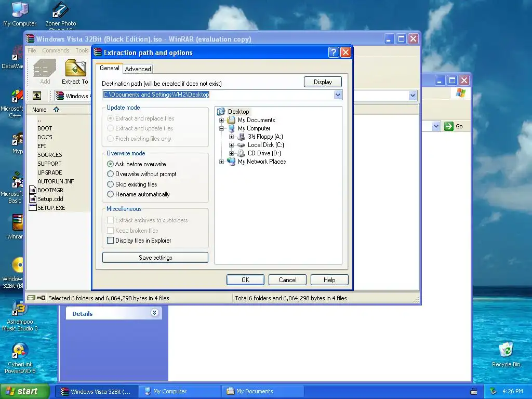Collapse the Details panel chevron

click(x=154, y=312)
